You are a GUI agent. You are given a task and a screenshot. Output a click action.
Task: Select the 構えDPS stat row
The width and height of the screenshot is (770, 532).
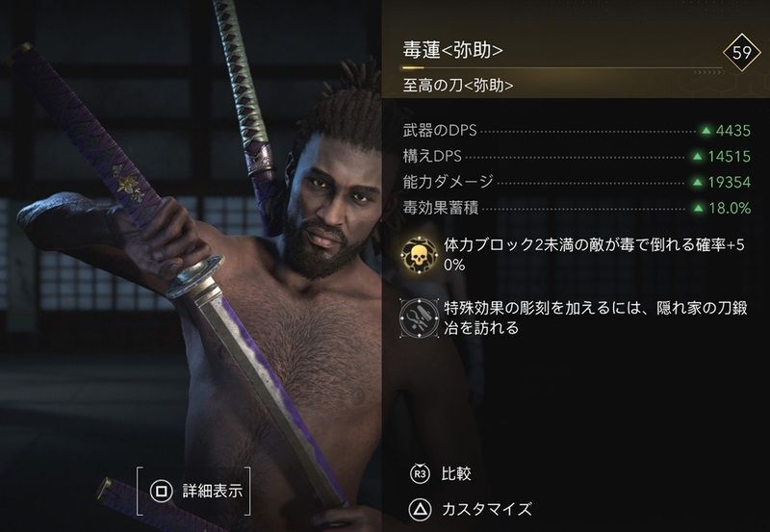[x=577, y=157]
